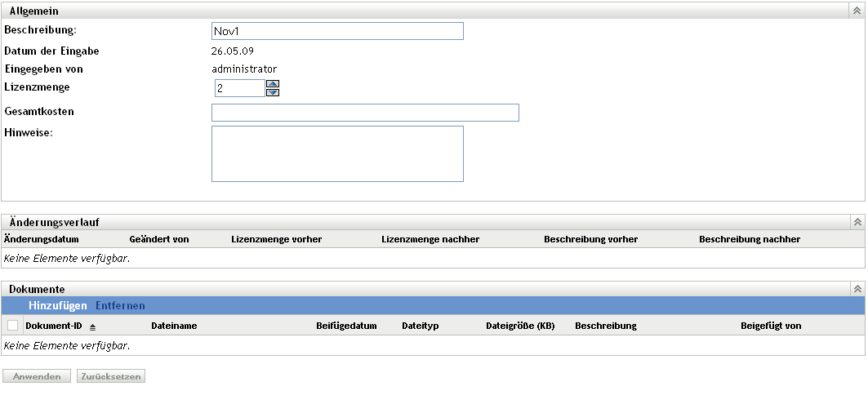
Task: Click into the Lizenzmenge number field
Action: point(240,88)
